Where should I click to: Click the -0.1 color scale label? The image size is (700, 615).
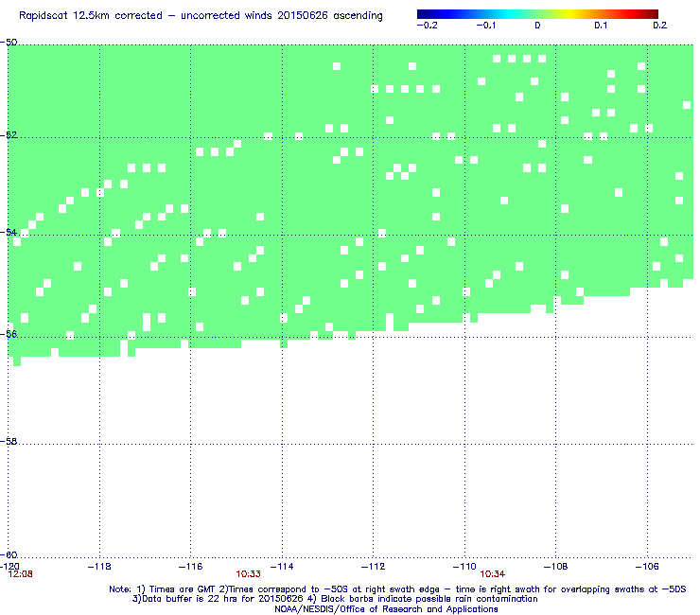click(x=485, y=26)
